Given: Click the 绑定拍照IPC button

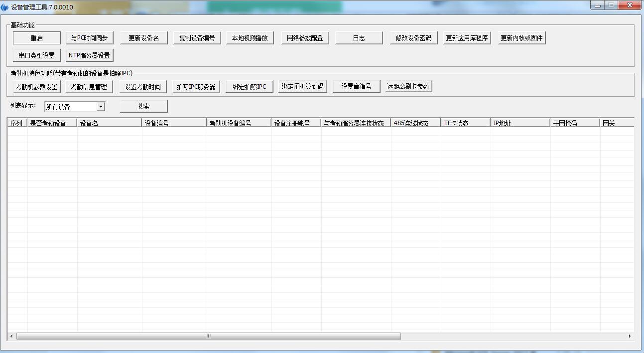Looking at the screenshot, I should (250, 86).
